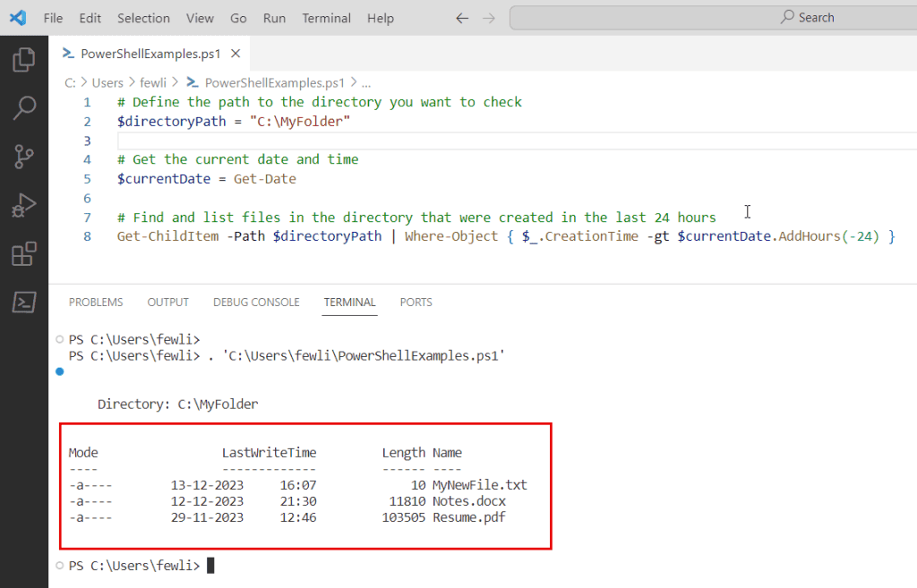Click AddHours(-24) on line 8
The height and width of the screenshot is (588, 917).
click(829, 236)
